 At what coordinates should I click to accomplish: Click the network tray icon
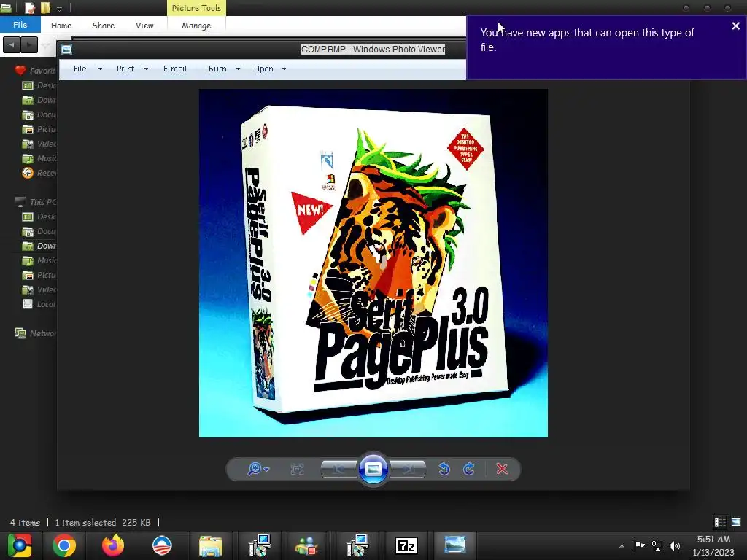click(657, 545)
